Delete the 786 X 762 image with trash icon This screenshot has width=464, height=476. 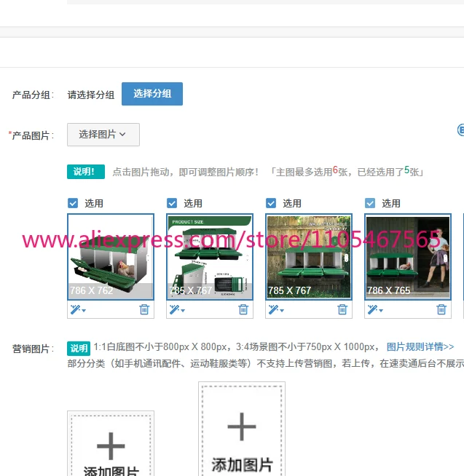144,309
